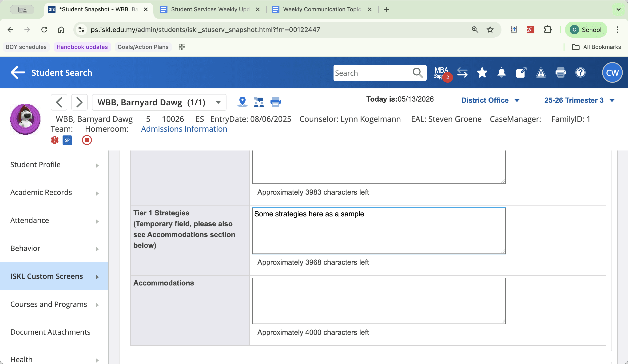Open favorites star icon in blue header
The image size is (628, 364).
(x=482, y=73)
